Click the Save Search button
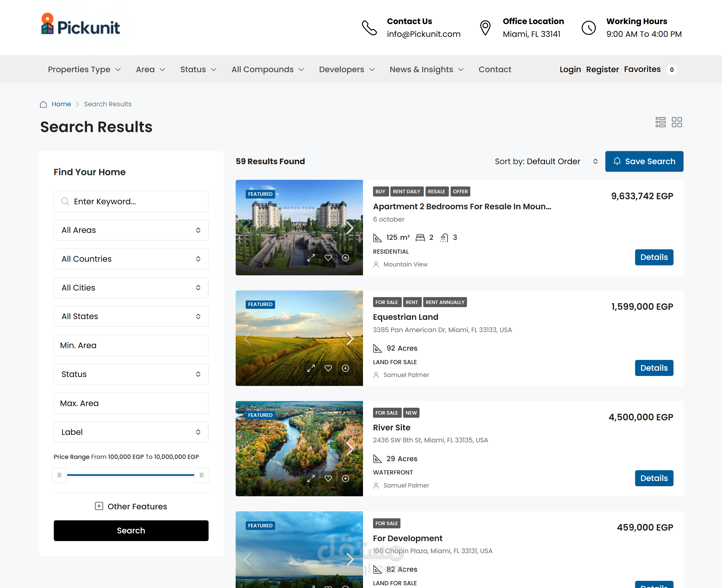Screen dimensions: 722x588 pos(644,162)
